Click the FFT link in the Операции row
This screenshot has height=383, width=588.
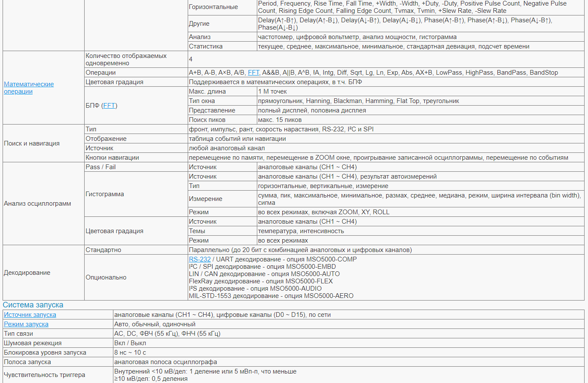coord(253,73)
